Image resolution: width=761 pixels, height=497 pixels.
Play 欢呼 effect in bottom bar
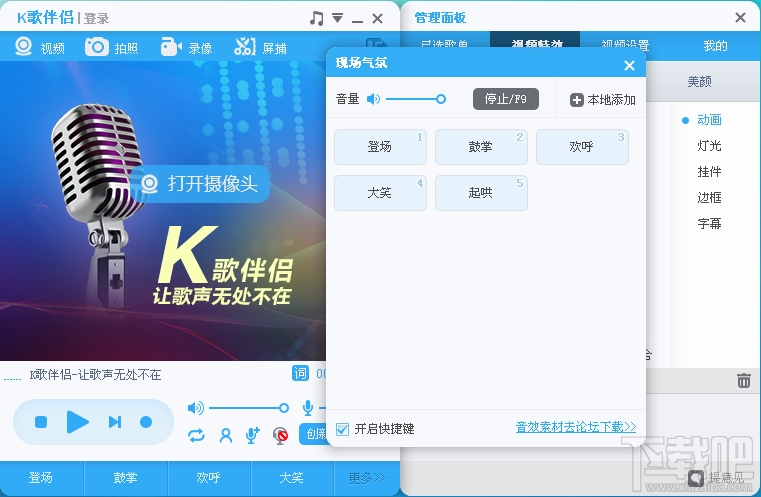209,478
